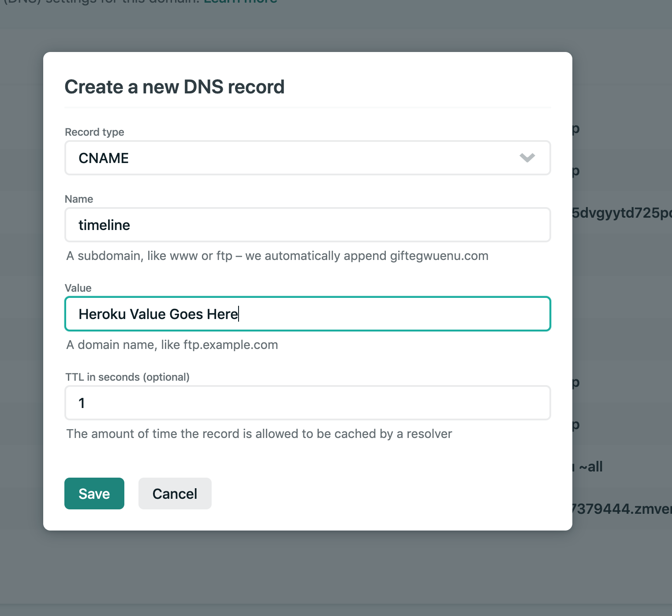The width and height of the screenshot is (672, 616).
Task: Click the Record type label
Action: (x=94, y=132)
